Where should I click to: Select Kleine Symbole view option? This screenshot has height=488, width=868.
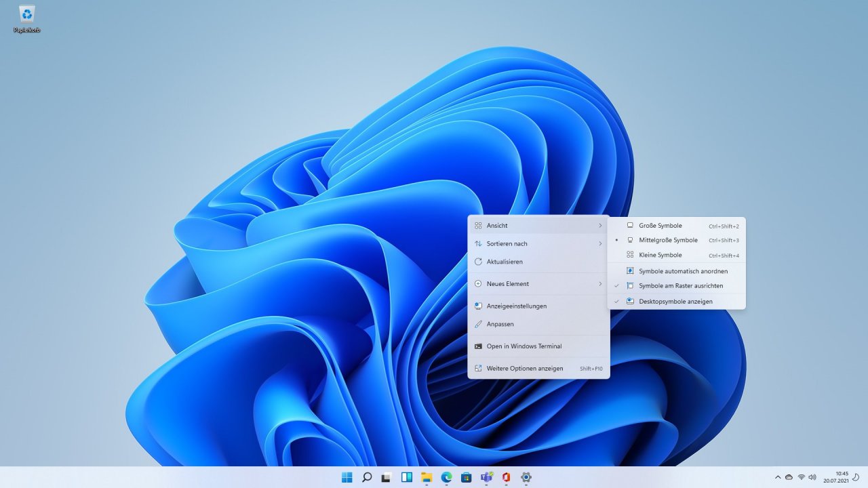coord(677,255)
